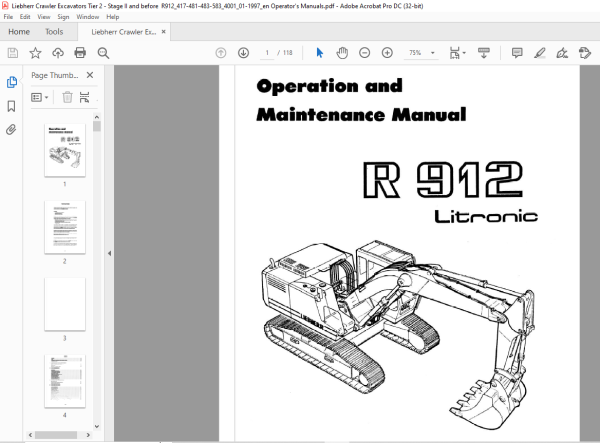Delete selected page with trash icon
This screenshot has width=600, height=443.
click(x=67, y=97)
